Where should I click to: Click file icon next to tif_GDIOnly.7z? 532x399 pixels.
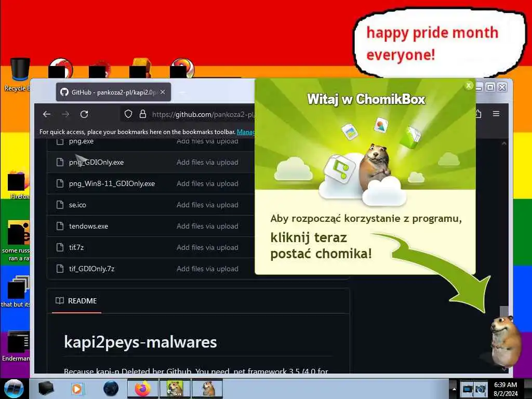(60, 269)
